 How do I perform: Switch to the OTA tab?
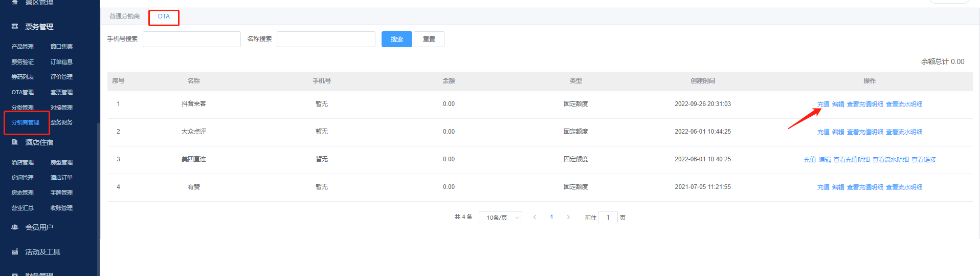tap(164, 17)
